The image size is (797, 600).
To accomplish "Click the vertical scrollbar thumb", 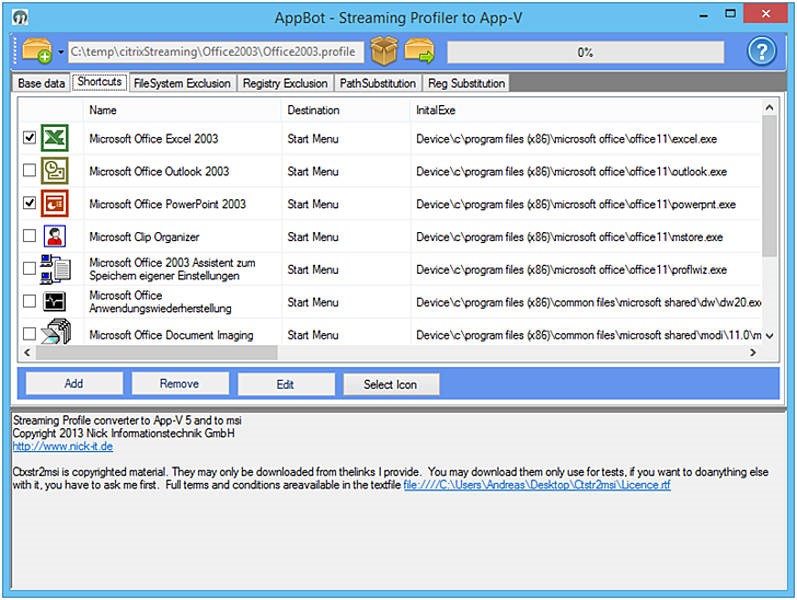I will pos(770,186).
